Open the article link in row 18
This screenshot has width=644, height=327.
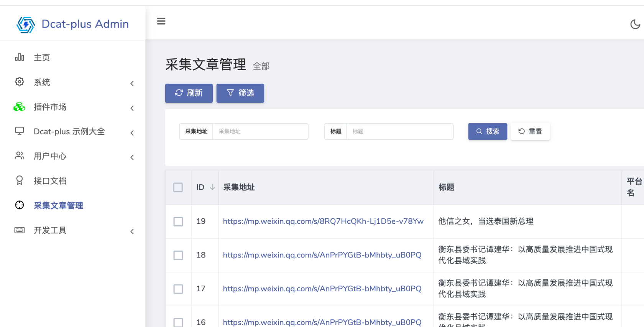click(322, 255)
